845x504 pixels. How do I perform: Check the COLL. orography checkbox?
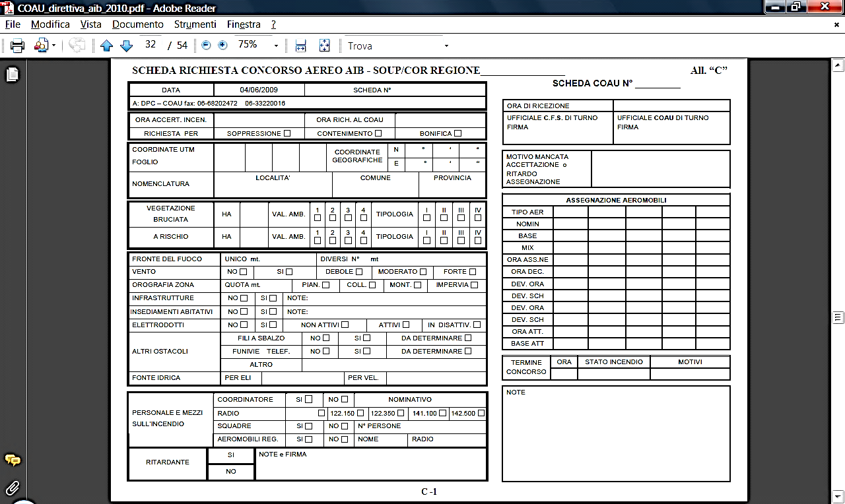tap(372, 285)
